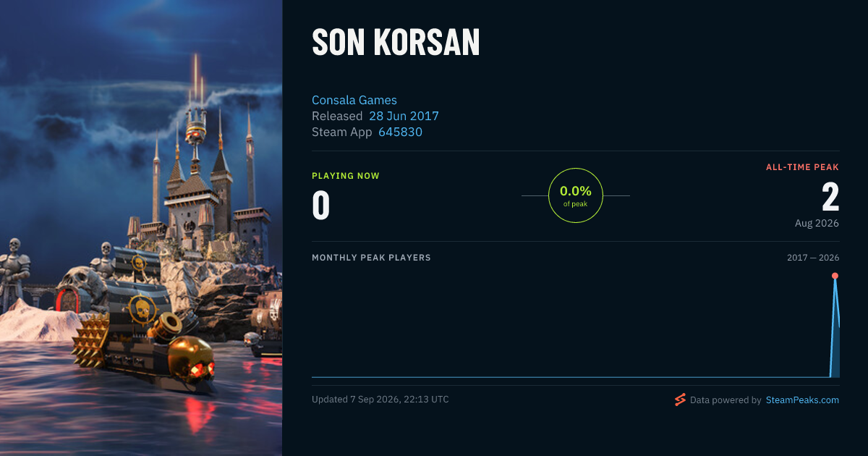Click the all-time peak value 2
Image resolution: width=868 pixels, height=456 pixels.
[830, 197]
